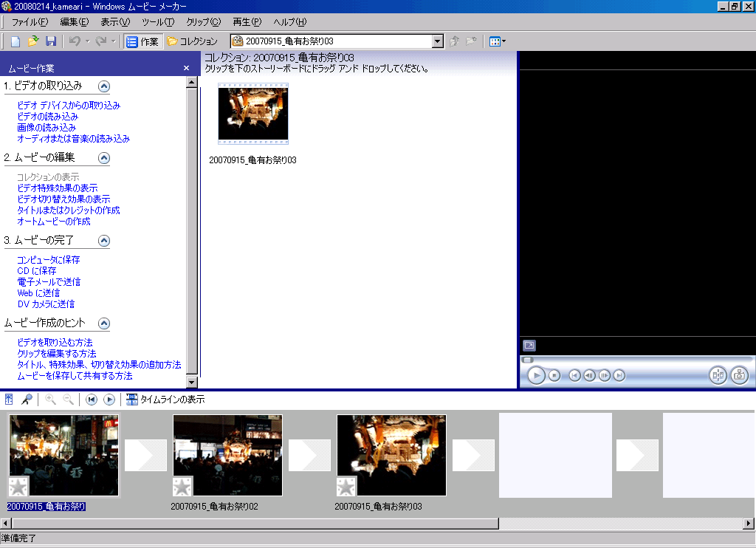Viewport: 756px width, 548px height.
Task: Click the Take Picture camera icon
Action: coord(739,375)
